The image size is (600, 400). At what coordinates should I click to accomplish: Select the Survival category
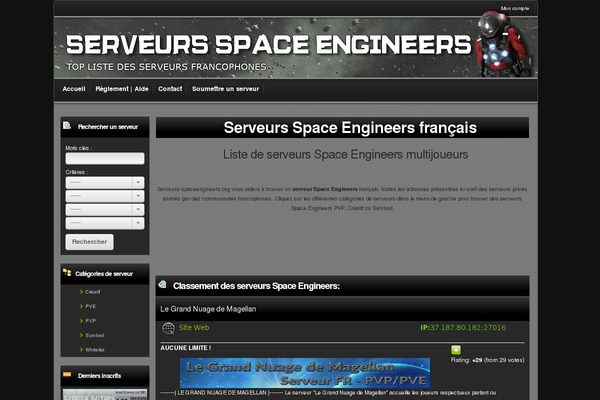coord(95,335)
